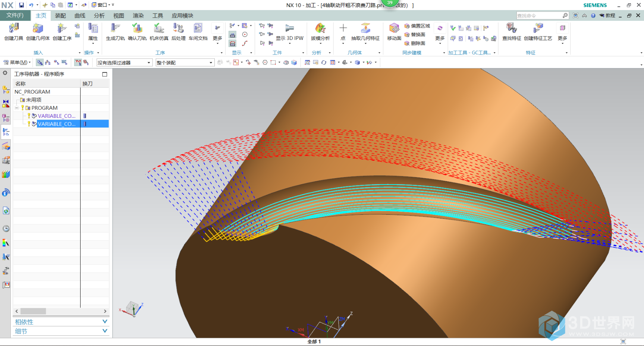The height and width of the screenshot is (346, 644).
Task: Click 替换面 replace face
Action: [x=415, y=35]
